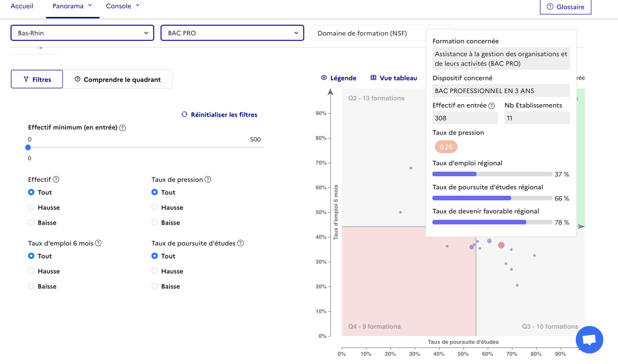Open the Glossaire button
This screenshot has width=618, height=364.
point(565,7)
